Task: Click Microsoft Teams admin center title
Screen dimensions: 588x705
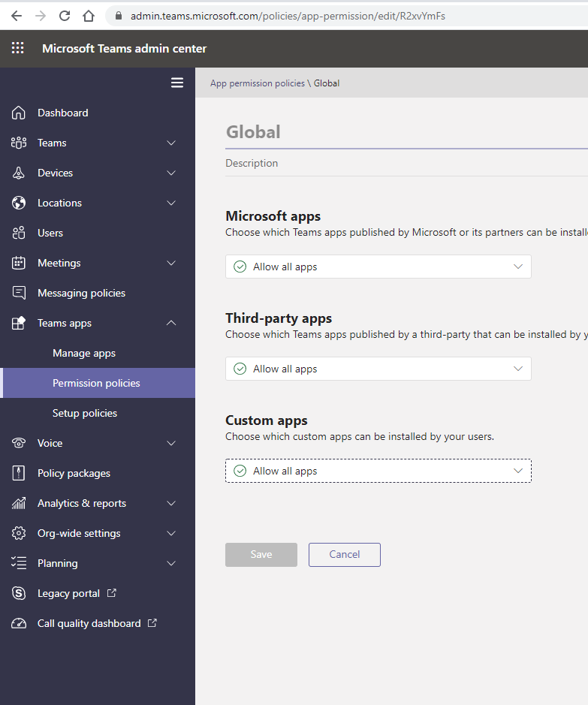Action: pyautogui.click(x=125, y=49)
